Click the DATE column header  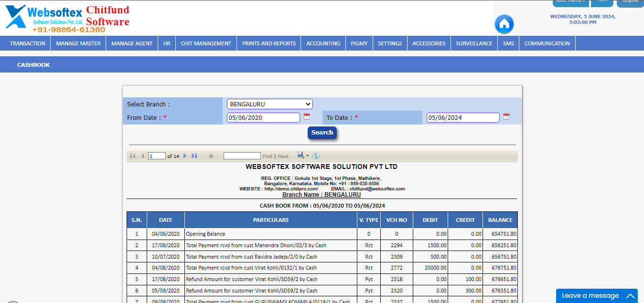pyautogui.click(x=166, y=220)
